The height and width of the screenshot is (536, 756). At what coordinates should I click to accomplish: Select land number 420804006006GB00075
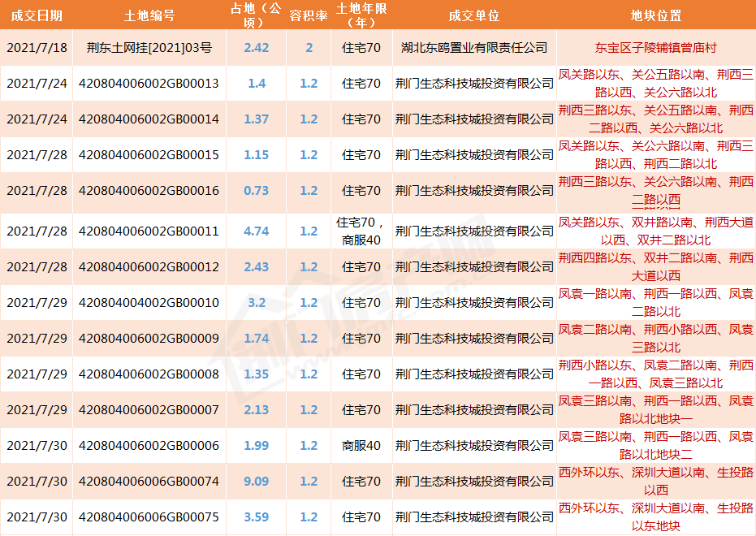149,517
